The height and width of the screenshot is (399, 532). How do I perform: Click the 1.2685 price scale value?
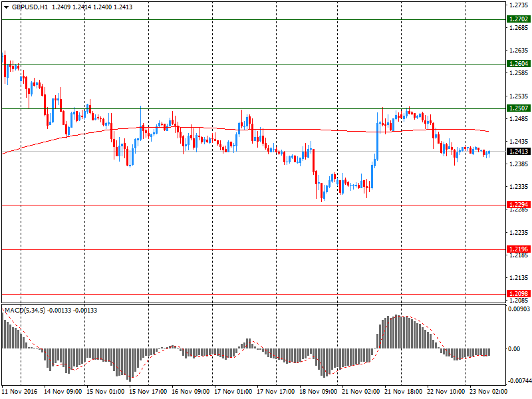[519, 27]
